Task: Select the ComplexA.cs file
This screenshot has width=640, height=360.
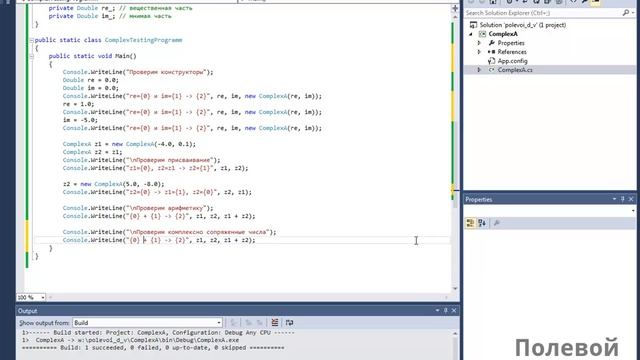Action: [515, 70]
